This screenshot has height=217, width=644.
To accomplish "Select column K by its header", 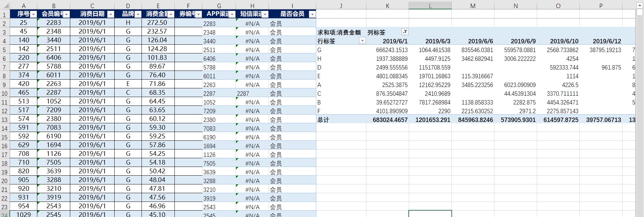I will (x=388, y=6).
